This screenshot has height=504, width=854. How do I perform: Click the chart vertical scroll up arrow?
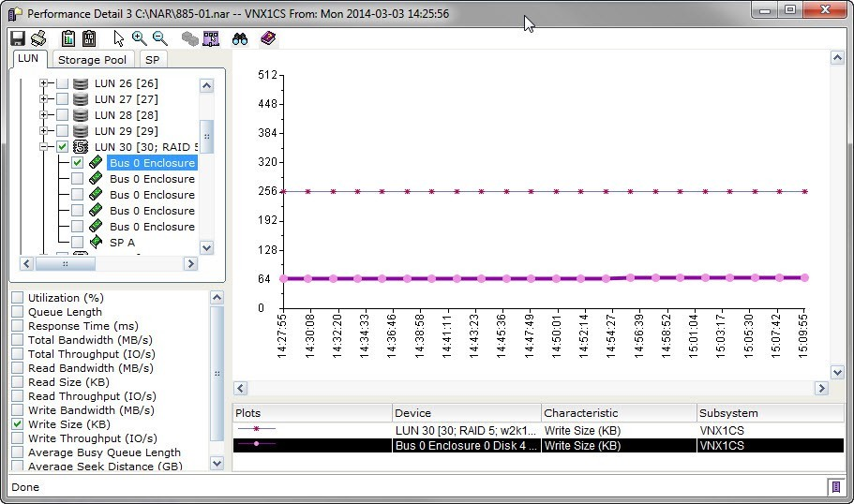(x=837, y=58)
